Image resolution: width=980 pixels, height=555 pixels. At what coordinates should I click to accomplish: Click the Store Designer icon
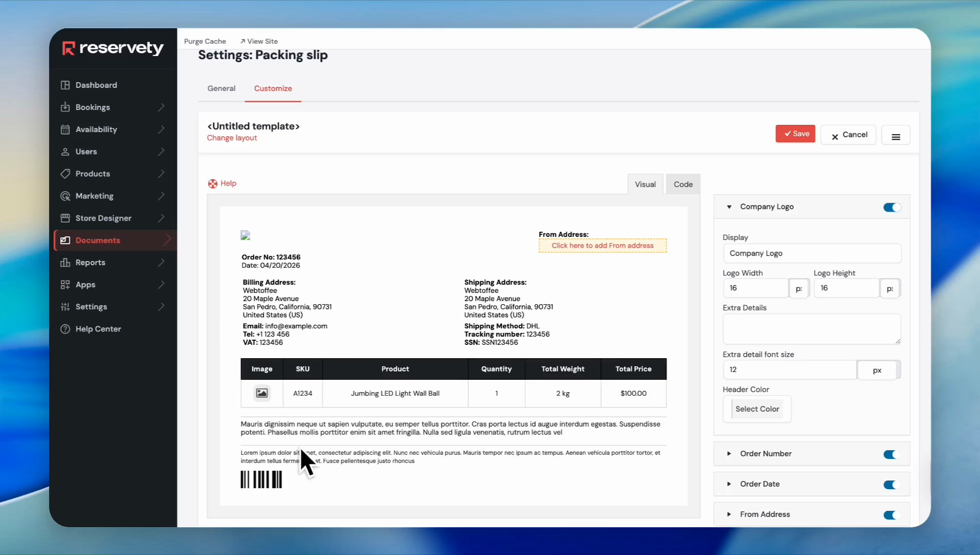tap(65, 218)
